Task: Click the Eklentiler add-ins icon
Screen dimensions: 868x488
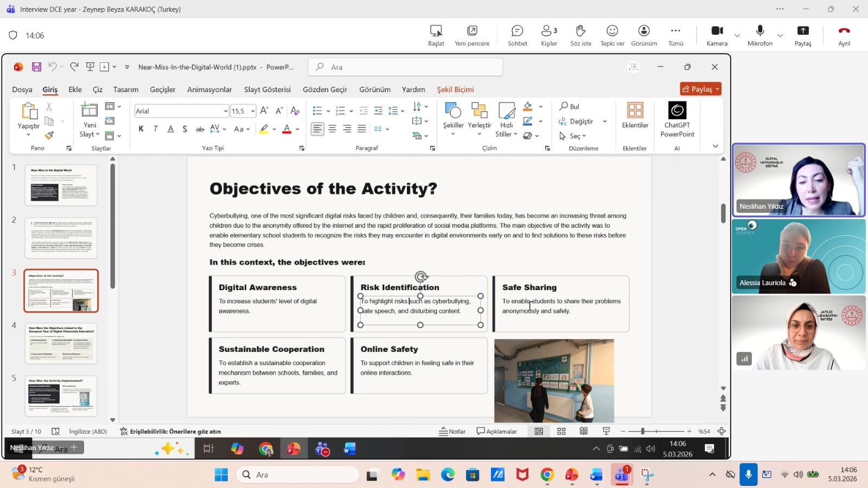Action: point(635,111)
